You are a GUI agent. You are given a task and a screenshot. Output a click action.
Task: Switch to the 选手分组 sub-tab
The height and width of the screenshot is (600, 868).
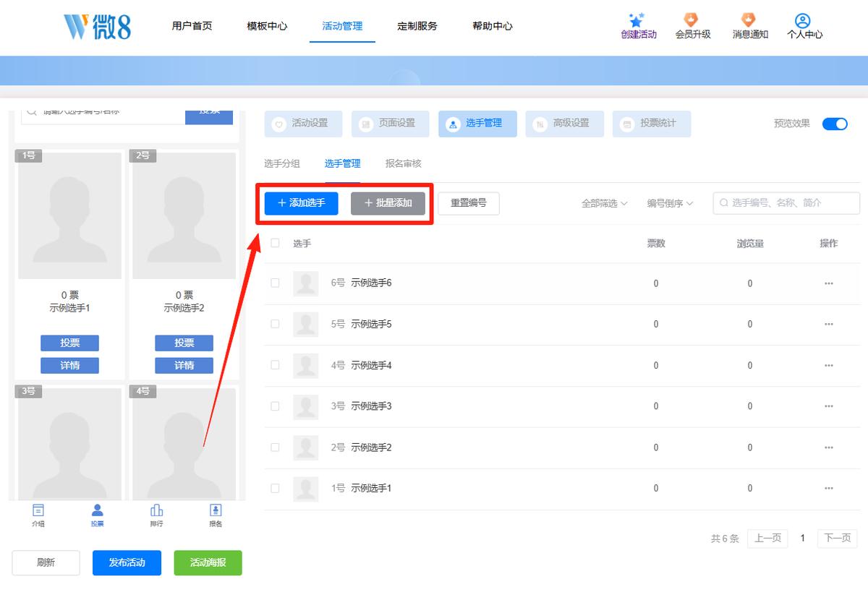pos(282,164)
